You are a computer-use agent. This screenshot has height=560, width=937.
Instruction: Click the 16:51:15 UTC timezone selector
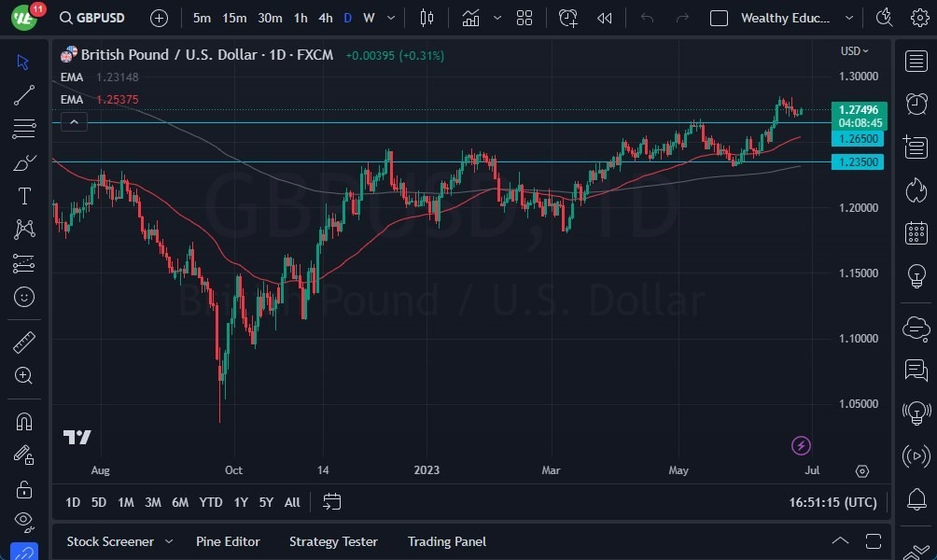(x=832, y=501)
